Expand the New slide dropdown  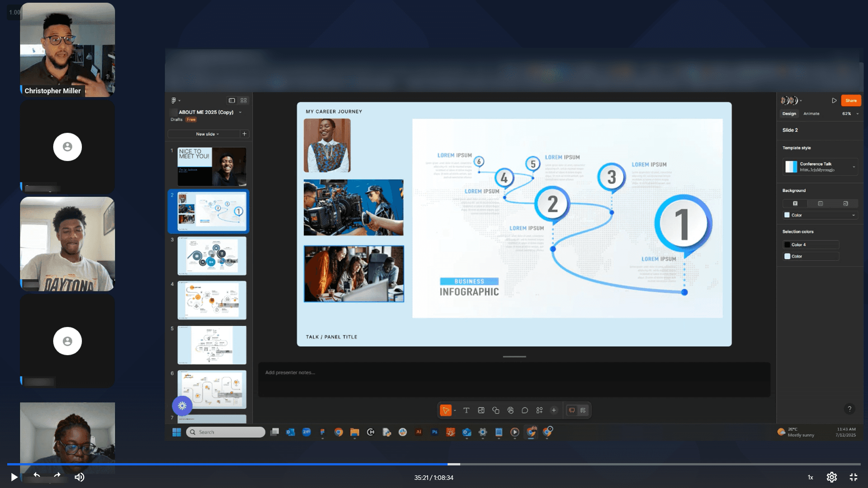pyautogui.click(x=207, y=134)
